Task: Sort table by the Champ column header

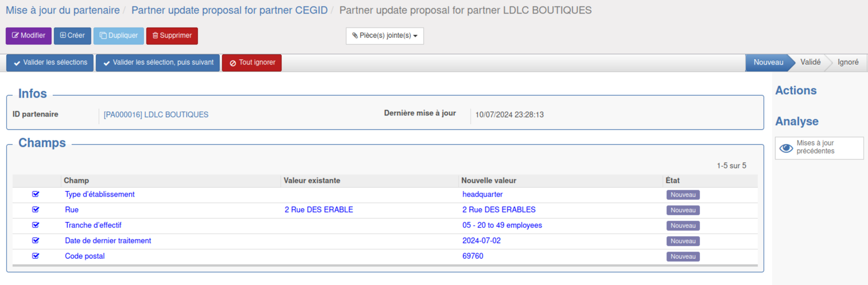Action: click(x=76, y=181)
